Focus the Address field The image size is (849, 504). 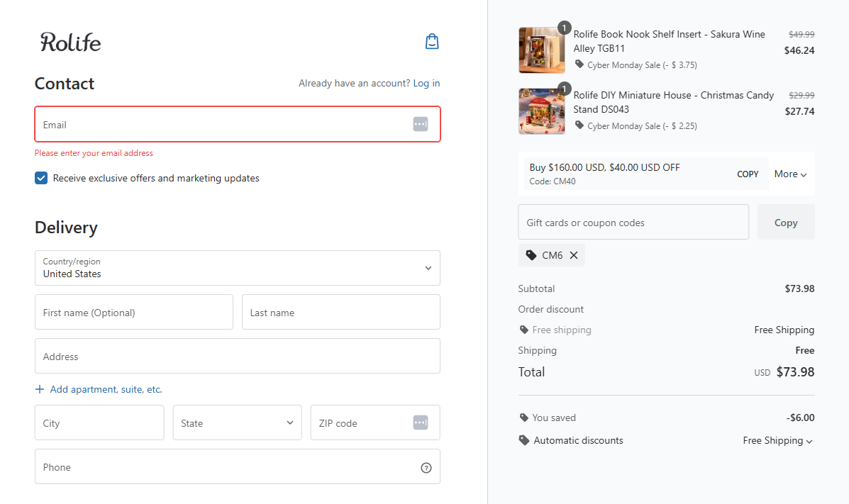tap(237, 357)
